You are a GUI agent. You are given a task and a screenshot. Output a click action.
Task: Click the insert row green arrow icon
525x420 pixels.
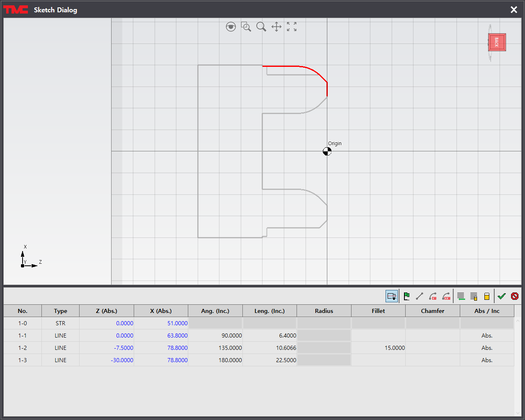(x=461, y=296)
